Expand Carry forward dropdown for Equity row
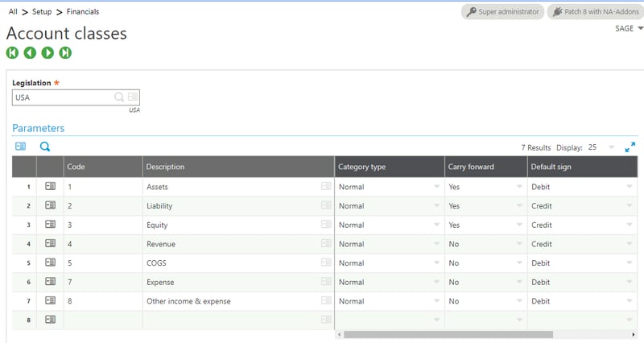 point(519,225)
